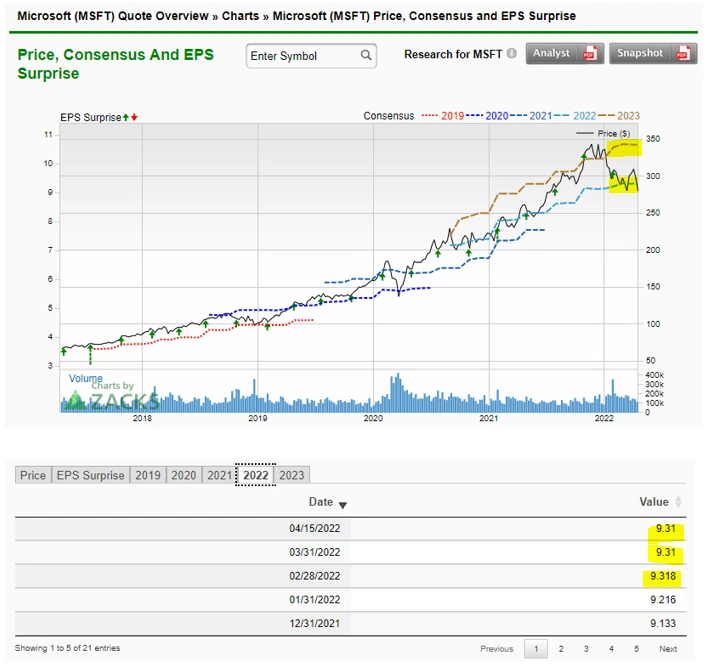Select the 2022 data tab
The width and height of the screenshot is (707, 670).
point(256,475)
